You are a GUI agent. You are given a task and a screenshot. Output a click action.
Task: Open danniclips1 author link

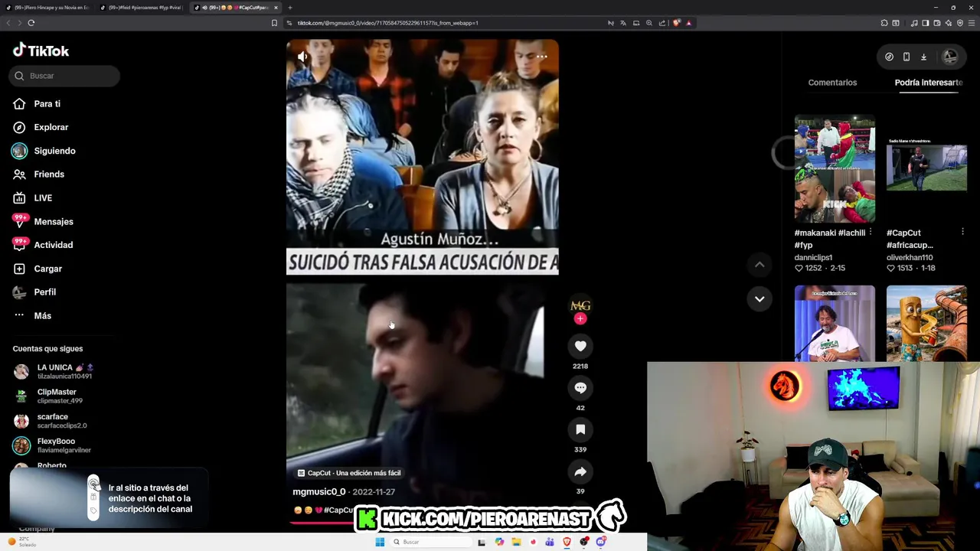[813, 258]
